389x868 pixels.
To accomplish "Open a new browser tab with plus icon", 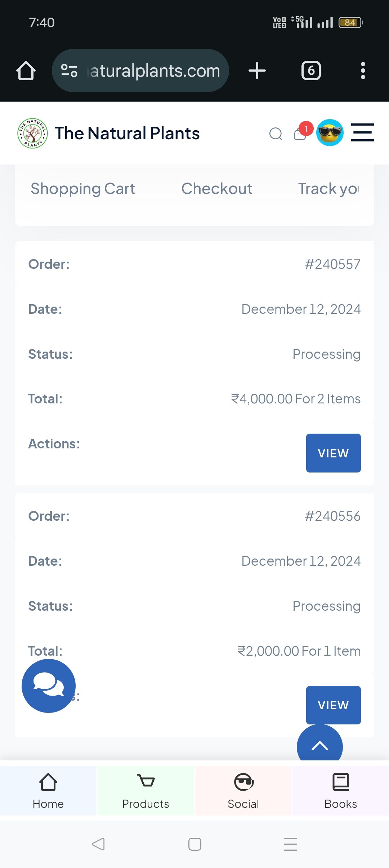I will pos(257,71).
